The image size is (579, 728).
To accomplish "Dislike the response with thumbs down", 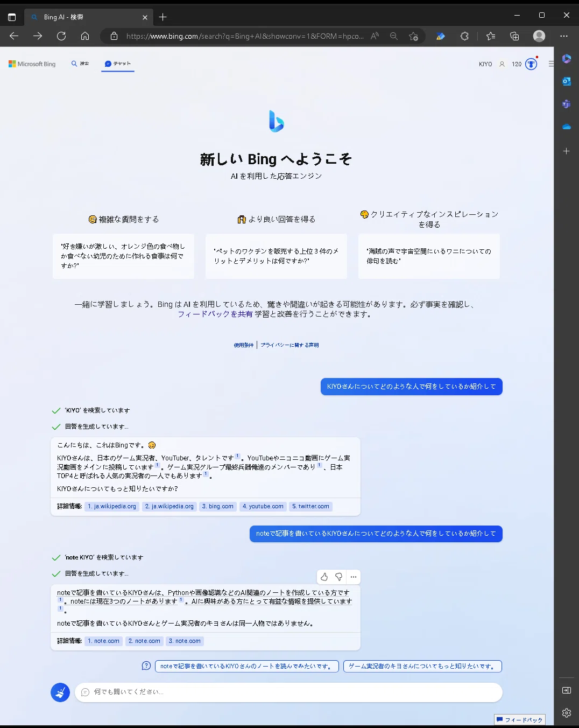I will (x=339, y=577).
